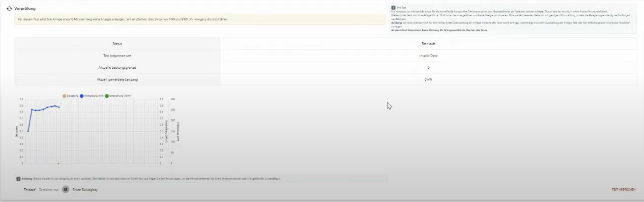Click the refresh icon beside Vorprüfung
The width and height of the screenshot is (644, 202).
pyautogui.click(x=9, y=8)
